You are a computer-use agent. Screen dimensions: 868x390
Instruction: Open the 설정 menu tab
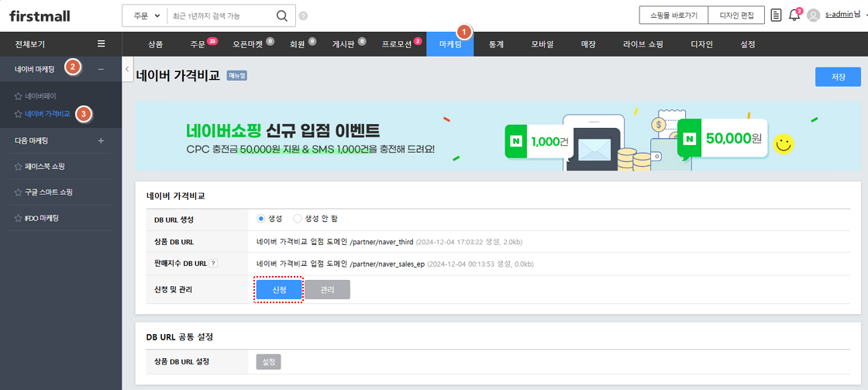[747, 44]
